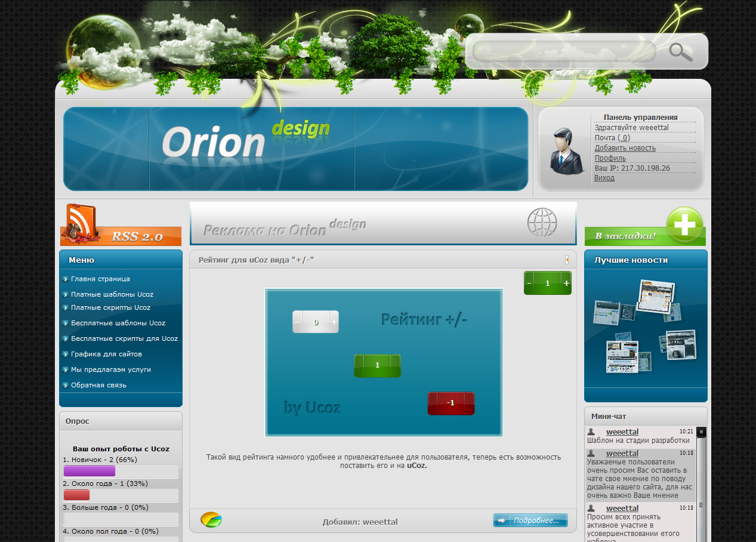756x542 pixels.
Task: Click the article description starting 'Такой вид рейтинга'
Action: [x=384, y=461]
